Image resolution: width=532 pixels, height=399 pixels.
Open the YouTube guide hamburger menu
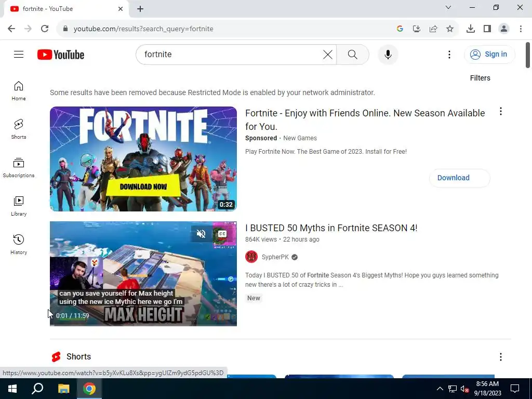tap(19, 54)
